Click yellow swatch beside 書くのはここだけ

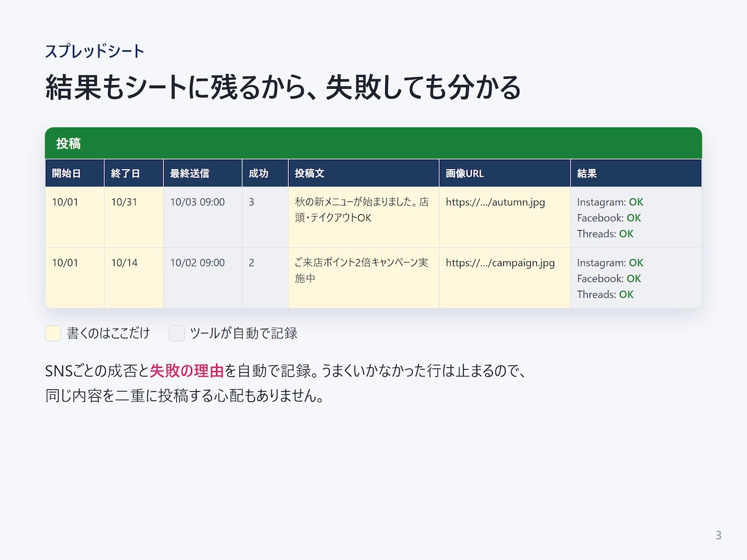(x=53, y=333)
